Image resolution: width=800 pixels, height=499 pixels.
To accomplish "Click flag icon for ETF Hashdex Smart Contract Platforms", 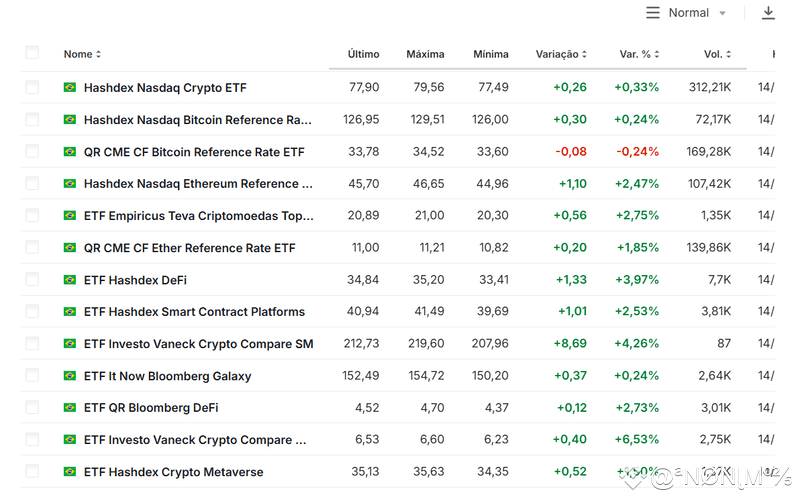I will [70, 312].
